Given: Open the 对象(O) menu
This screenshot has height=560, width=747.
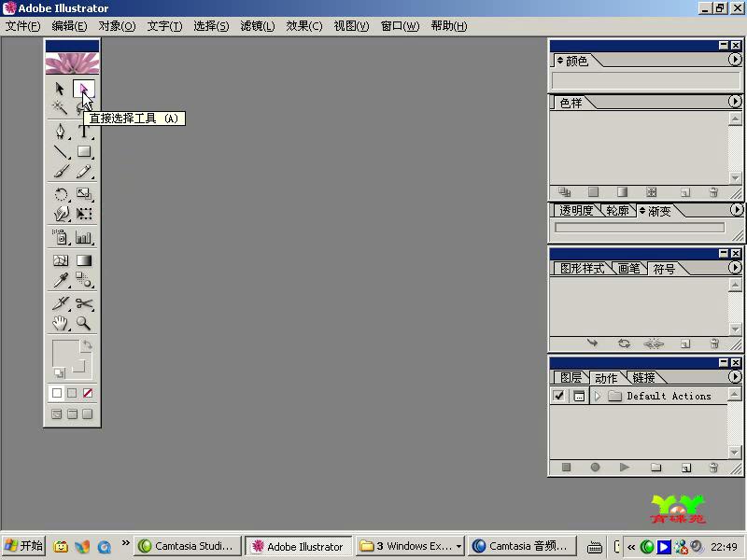Looking at the screenshot, I should coord(117,26).
